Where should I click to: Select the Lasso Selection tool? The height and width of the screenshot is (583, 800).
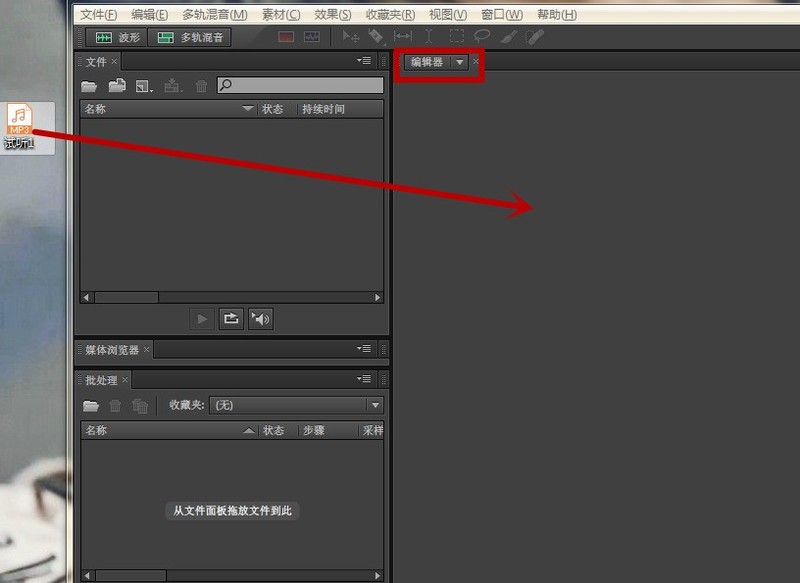click(x=482, y=36)
